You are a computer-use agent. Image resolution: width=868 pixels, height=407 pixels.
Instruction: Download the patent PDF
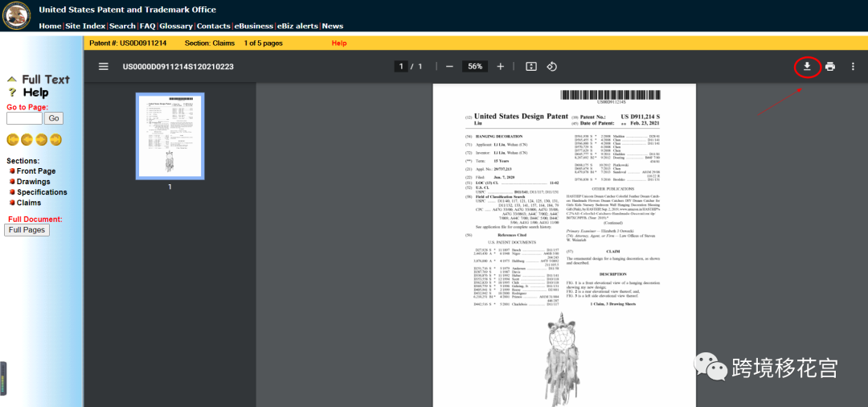807,67
